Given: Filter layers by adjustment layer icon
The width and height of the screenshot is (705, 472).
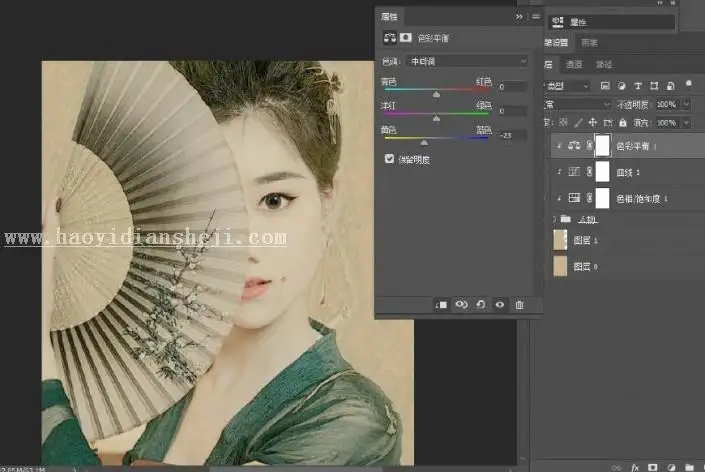Looking at the screenshot, I should pos(621,85).
